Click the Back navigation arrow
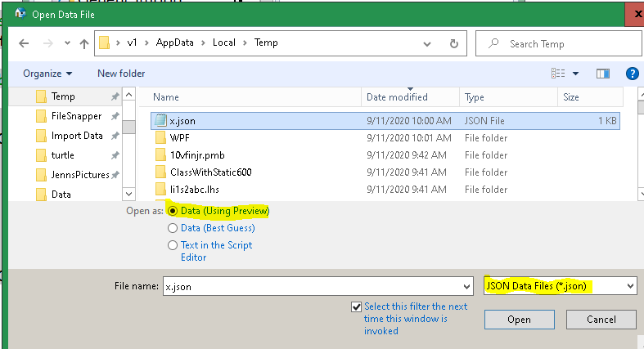Image resolution: width=644 pixels, height=349 pixels. (x=22, y=43)
